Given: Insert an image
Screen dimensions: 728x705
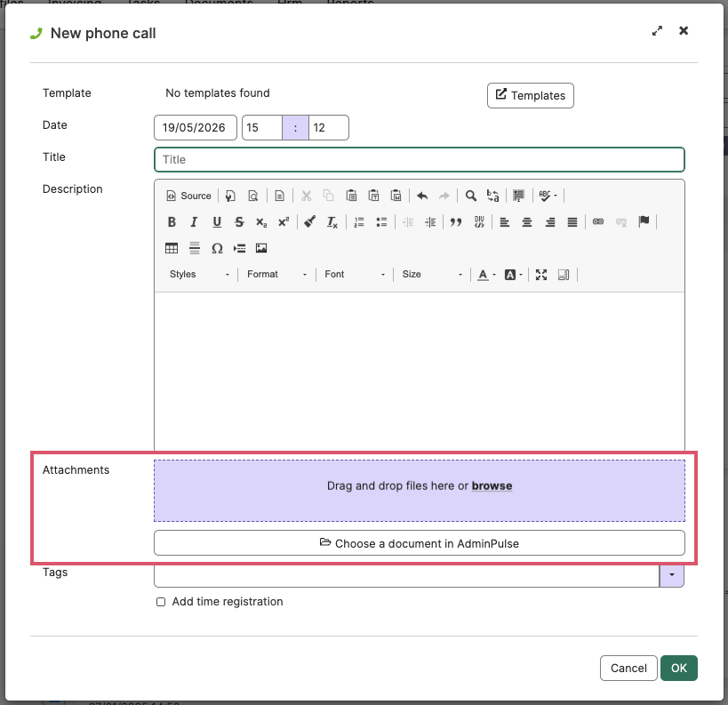Looking at the screenshot, I should click(x=261, y=248).
